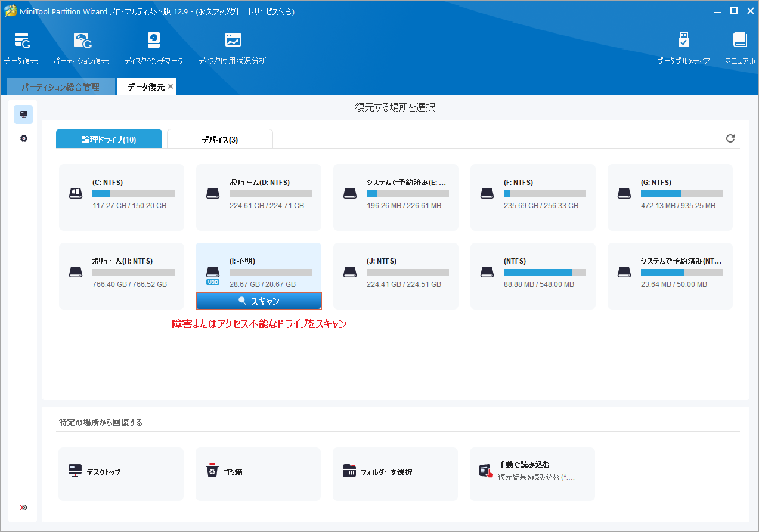Click the I: 不明 USB drive icon
This screenshot has width=759, height=532.
[x=213, y=275]
